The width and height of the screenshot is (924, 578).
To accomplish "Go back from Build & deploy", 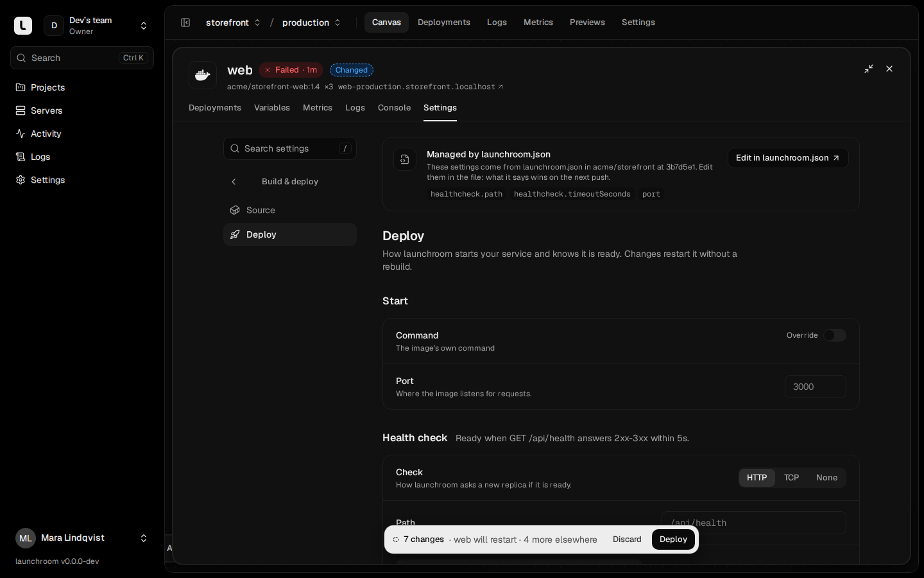I will [234, 182].
